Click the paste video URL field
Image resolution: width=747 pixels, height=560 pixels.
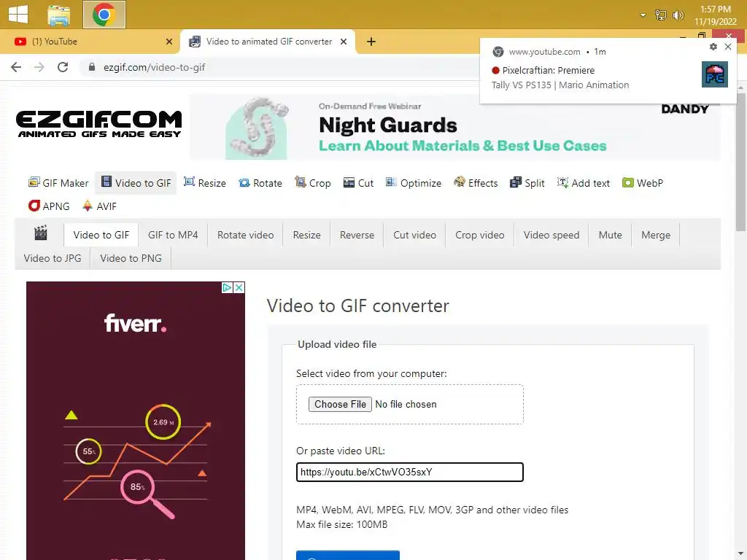pyautogui.click(x=410, y=472)
